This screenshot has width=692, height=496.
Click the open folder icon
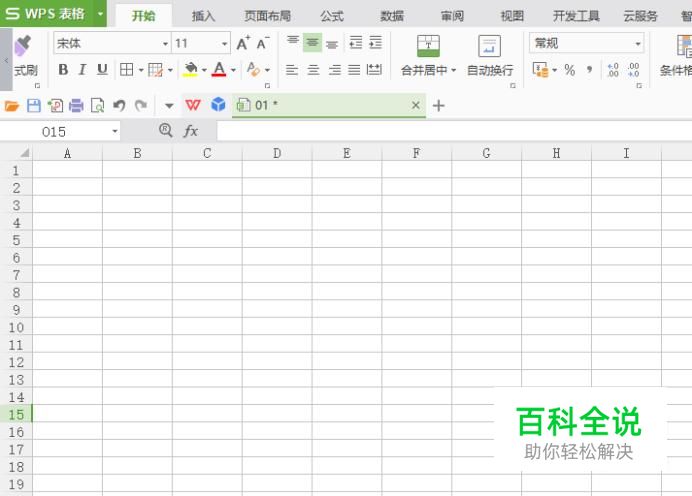12,106
